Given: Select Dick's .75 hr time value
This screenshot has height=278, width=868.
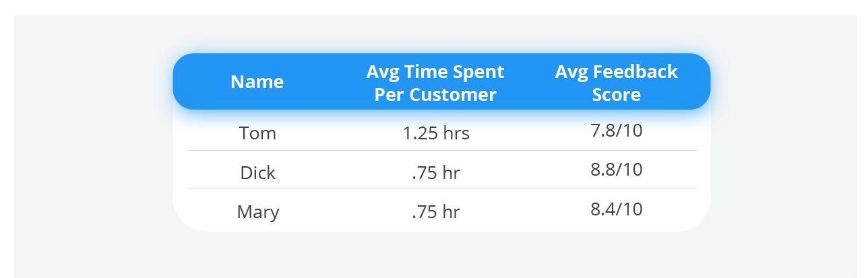Looking at the screenshot, I should [x=436, y=172].
